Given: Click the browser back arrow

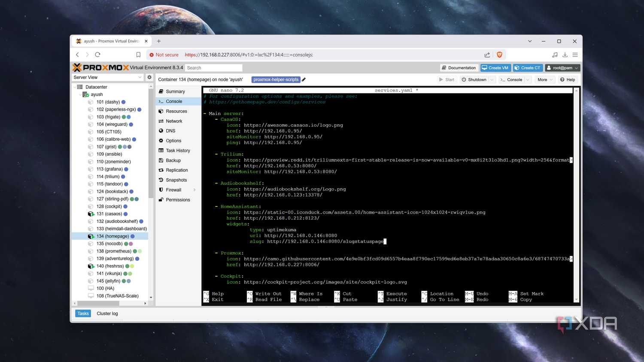Looking at the screenshot, I should click(x=77, y=54).
